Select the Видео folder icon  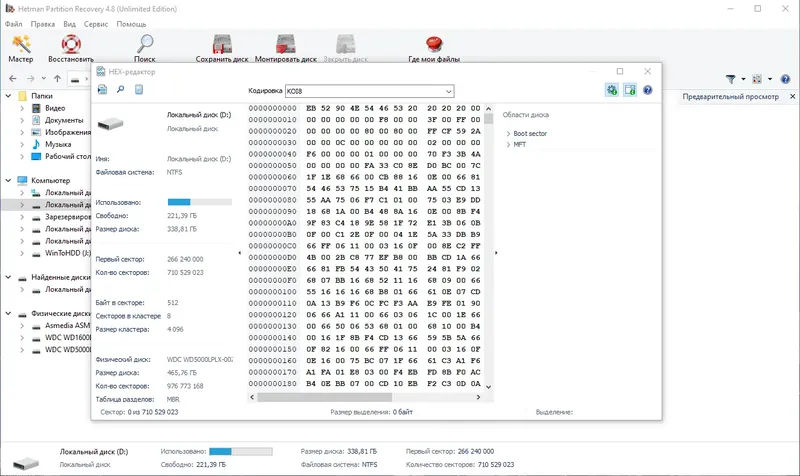click(x=36, y=108)
